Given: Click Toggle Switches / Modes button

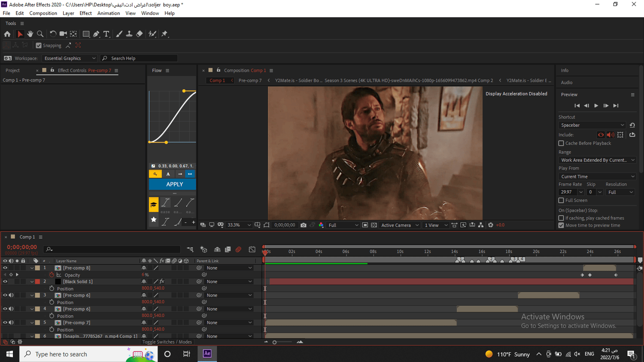Looking at the screenshot, I should (167, 342).
